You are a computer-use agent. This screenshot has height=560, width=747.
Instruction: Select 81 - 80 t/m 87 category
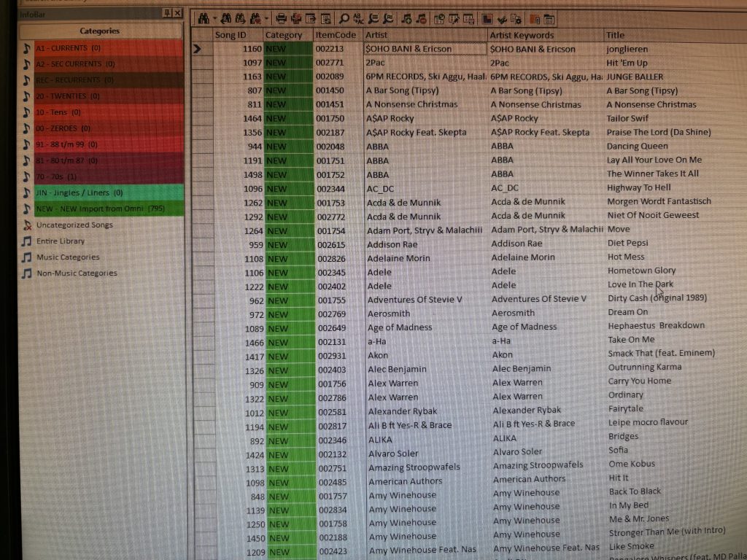pos(109,160)
